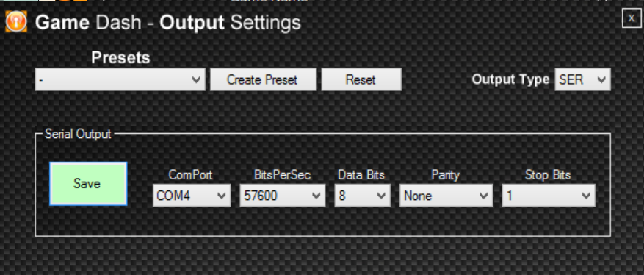Click the Game Dash Output Settings title
This screenshot has width=644, height=275.
[168, 23]
